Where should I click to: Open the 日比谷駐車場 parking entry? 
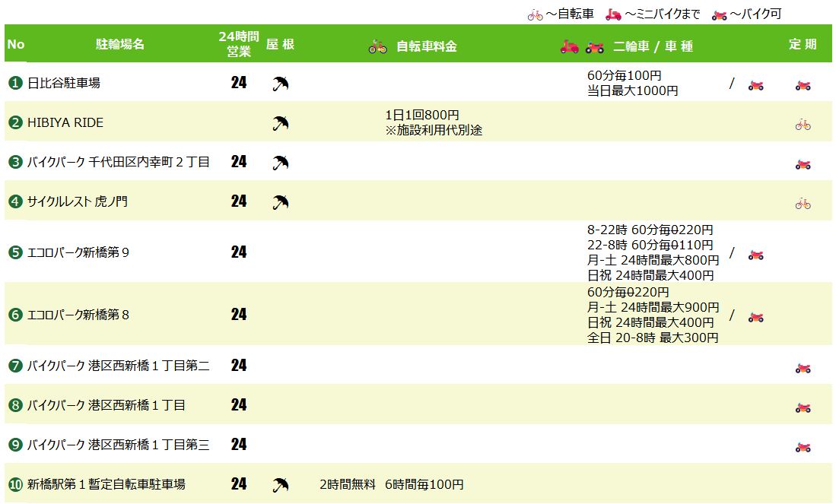click(64, 83)
